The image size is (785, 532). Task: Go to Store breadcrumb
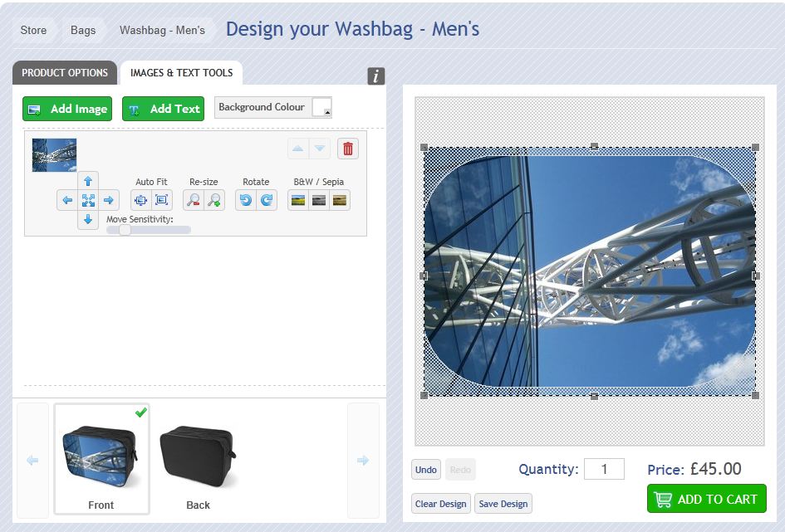[33, 30]
